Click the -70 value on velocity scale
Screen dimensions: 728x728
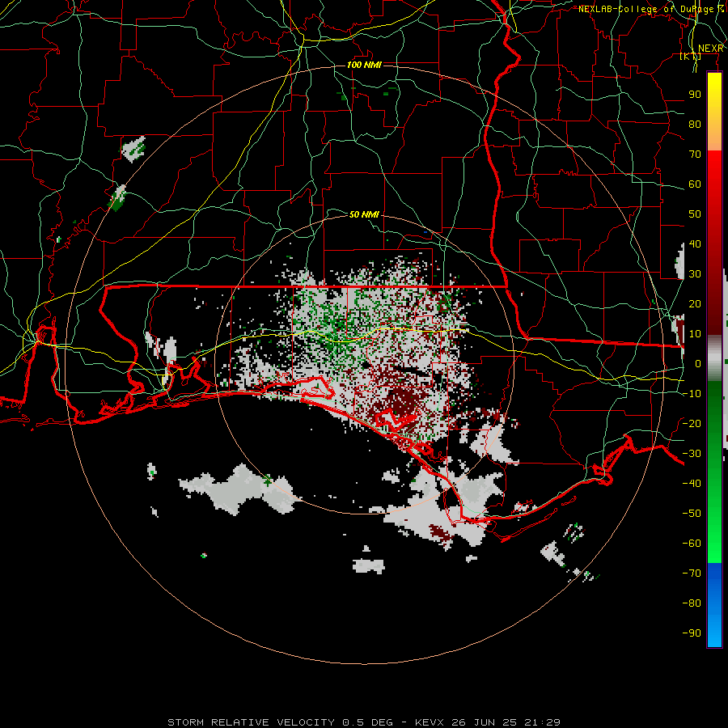(x=692, y=574)
